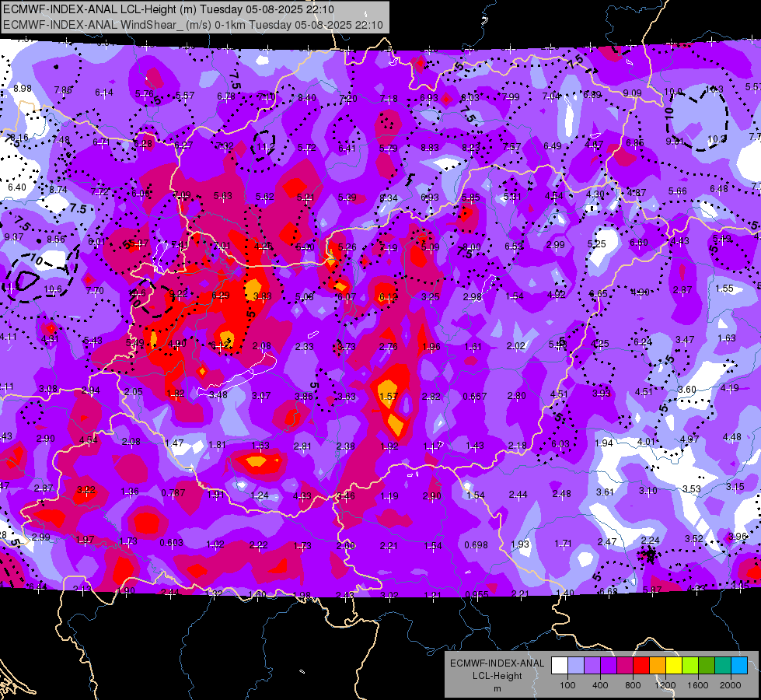Viewport: 761px width, 700px height.
Task: Select the white legend color swatch
Action: tap(560, 666)
